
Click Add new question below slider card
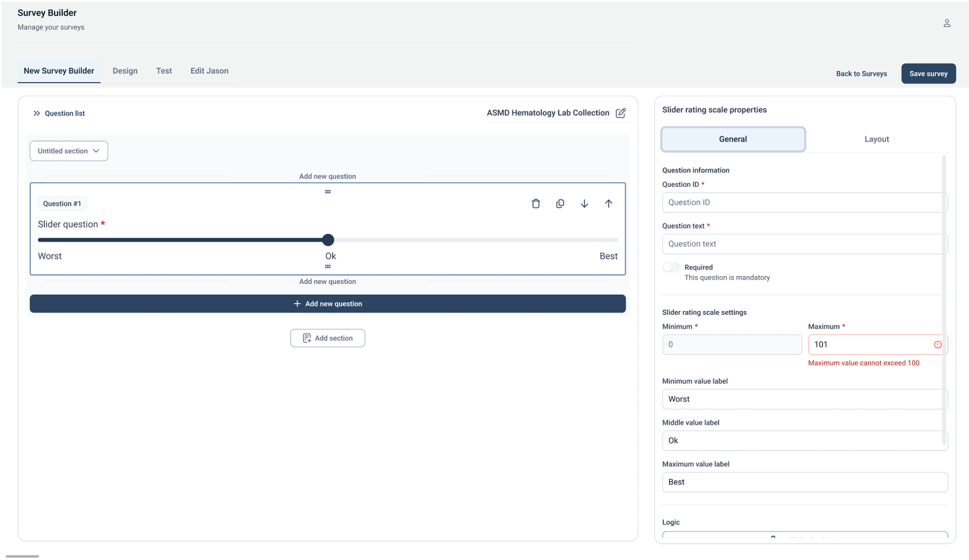pos(328,282)
